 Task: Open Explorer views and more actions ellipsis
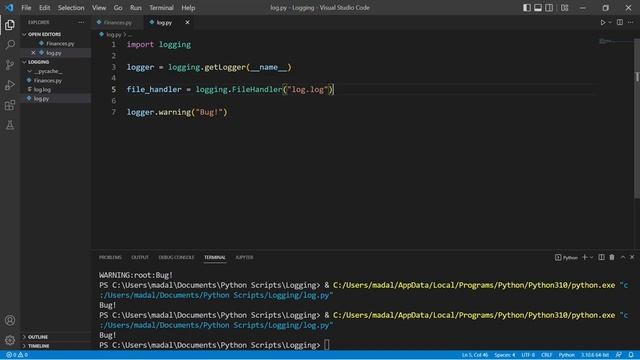pos(81,22)
